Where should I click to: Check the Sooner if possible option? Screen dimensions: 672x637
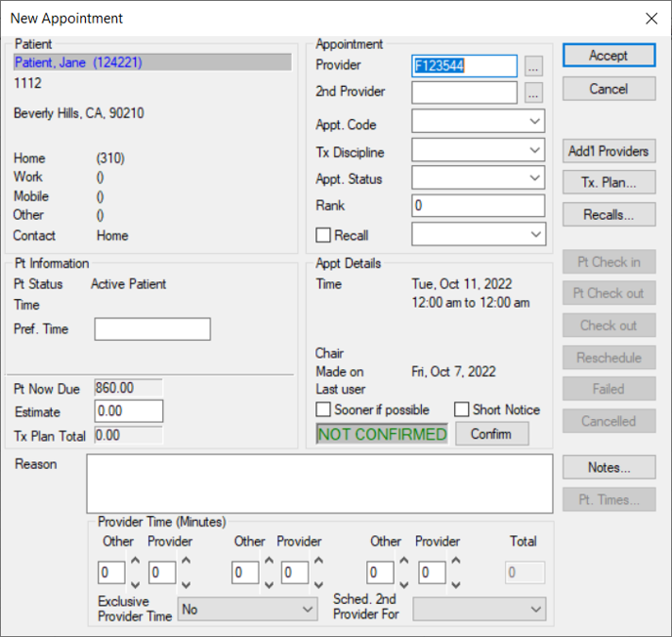click(323, 409)
